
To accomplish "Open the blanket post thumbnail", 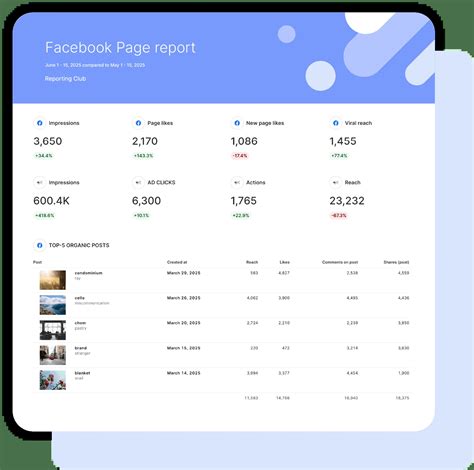I will pyautogui.click(x=53, y=380).
